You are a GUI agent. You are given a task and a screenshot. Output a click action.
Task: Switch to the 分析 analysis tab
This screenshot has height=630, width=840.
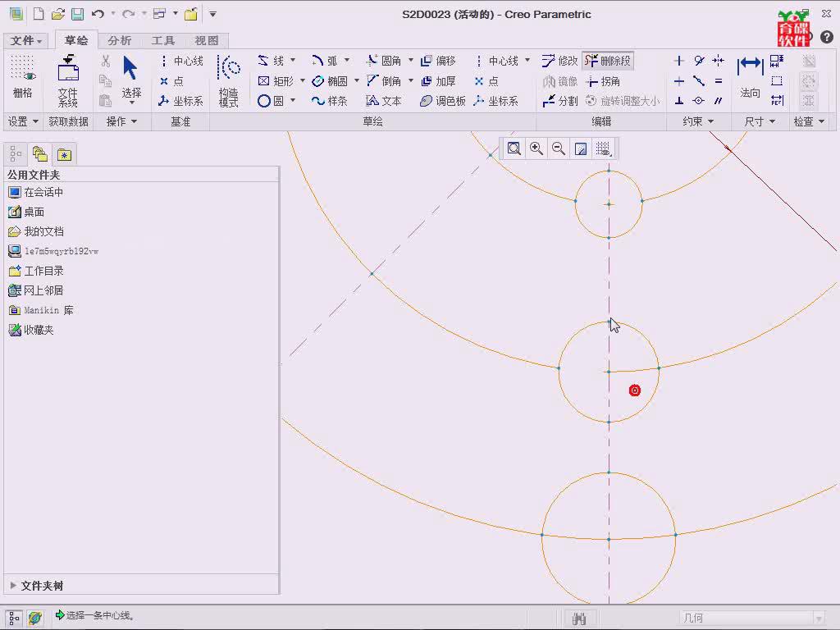pyautogui.click(x=120, y=41)
